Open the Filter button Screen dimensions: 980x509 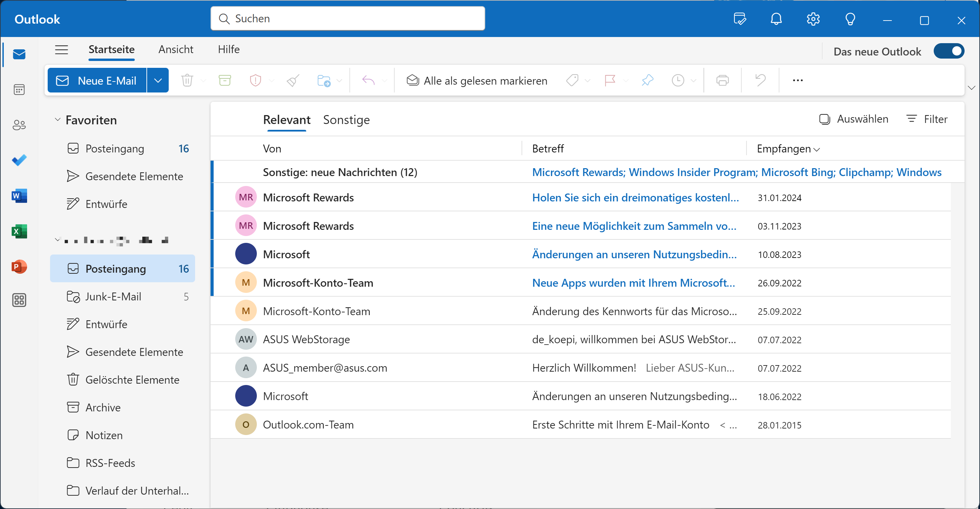[x=927, y=119]
